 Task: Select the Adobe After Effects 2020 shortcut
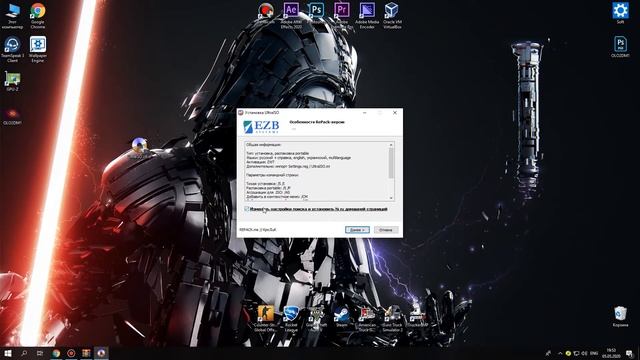click(x=291, y=16)
